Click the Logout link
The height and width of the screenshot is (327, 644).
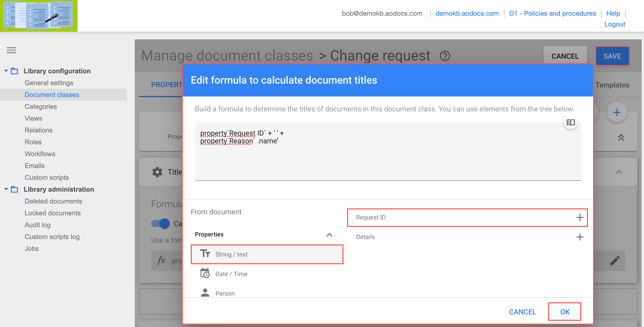(x=615, y=24)
